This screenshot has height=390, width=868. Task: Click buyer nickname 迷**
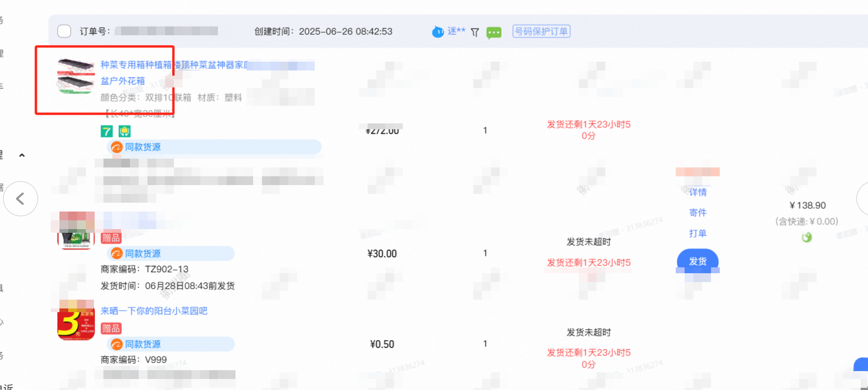click(x=456, y=31)
